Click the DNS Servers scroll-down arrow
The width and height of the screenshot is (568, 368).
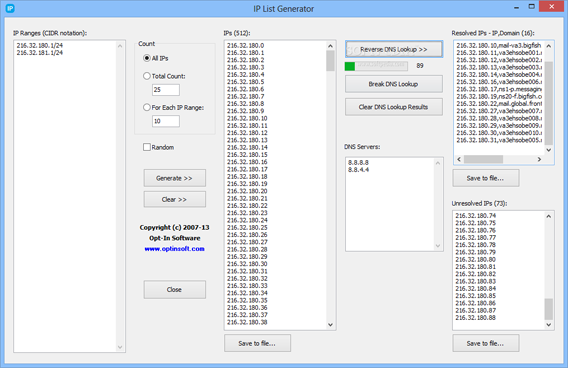pos(438,246)
